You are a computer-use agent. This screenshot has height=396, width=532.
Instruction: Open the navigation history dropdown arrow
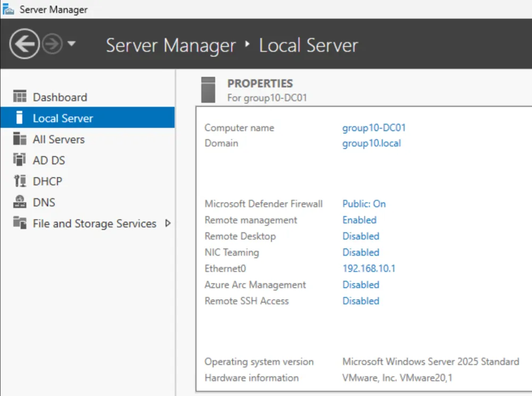point(72,44)
